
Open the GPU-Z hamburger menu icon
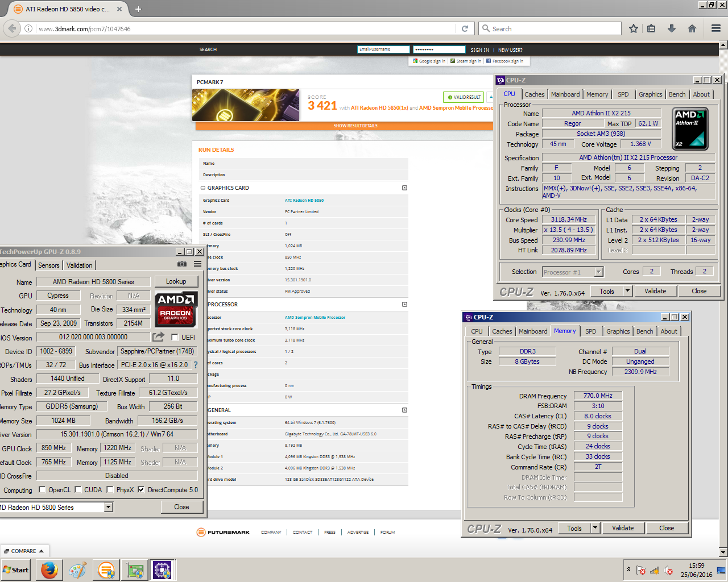[197, 264]
